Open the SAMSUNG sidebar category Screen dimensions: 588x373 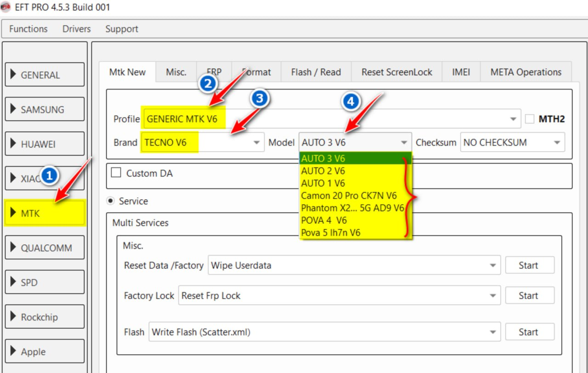tap(45, 109)
